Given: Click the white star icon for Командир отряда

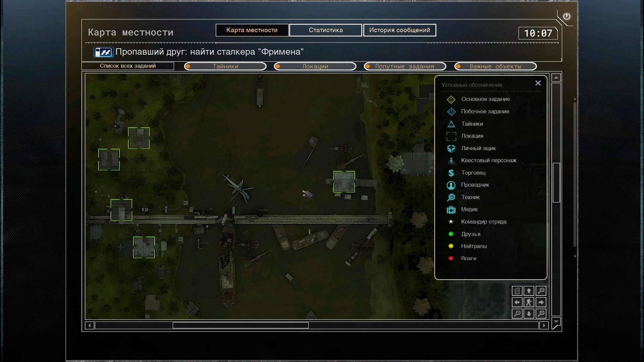Looking at the screenshot, I should point(451,222).
